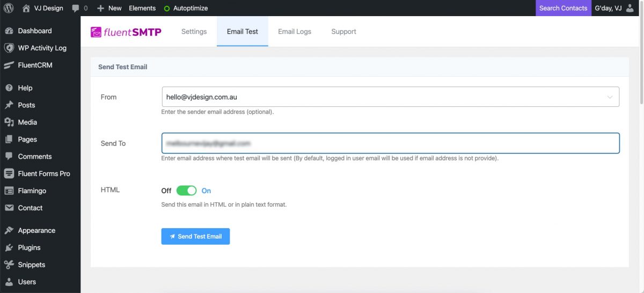Open Plugins via the plug icon
Viewport: 644px width, 293px height.
point(9,248)
